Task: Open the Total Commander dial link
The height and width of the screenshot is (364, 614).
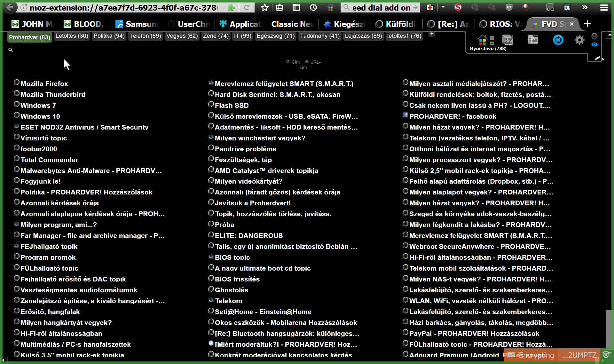Action: click(49, 160)
